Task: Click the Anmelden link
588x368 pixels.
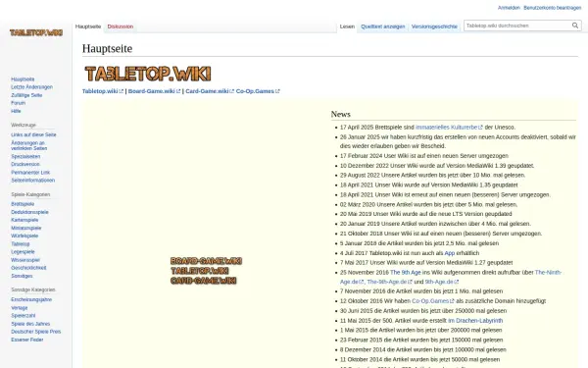Action: click(509, 8)
